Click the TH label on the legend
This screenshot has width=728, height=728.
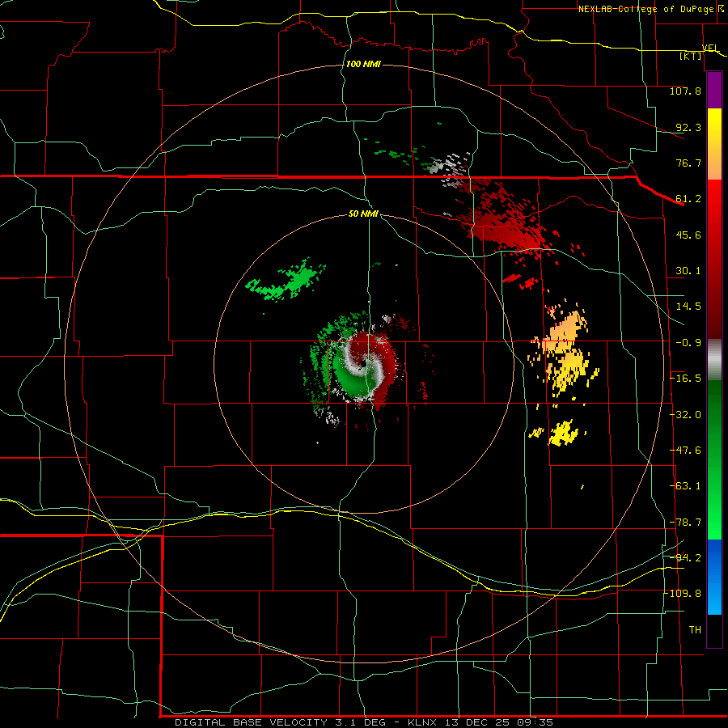pyautogui.click(x=695, y=630)
